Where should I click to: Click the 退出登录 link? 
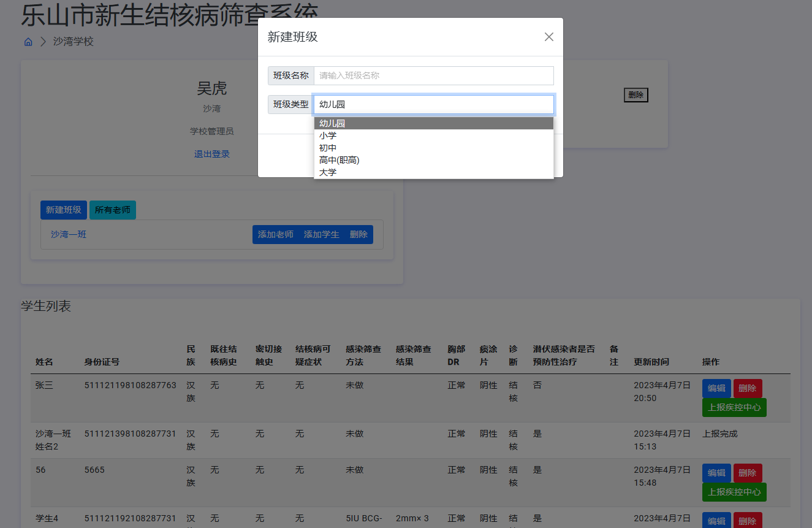coord(212,154)
